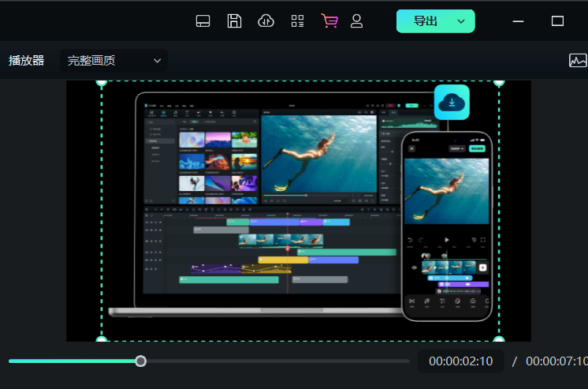Save the project with the floppy disk icon
This screenshot has height=389, width=588.
click(x=234, y=21)
